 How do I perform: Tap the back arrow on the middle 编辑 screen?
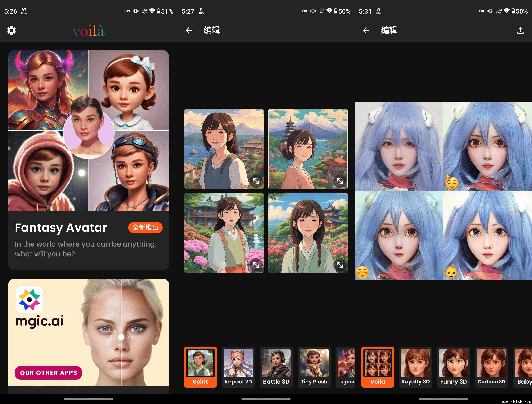pos(189,30)
